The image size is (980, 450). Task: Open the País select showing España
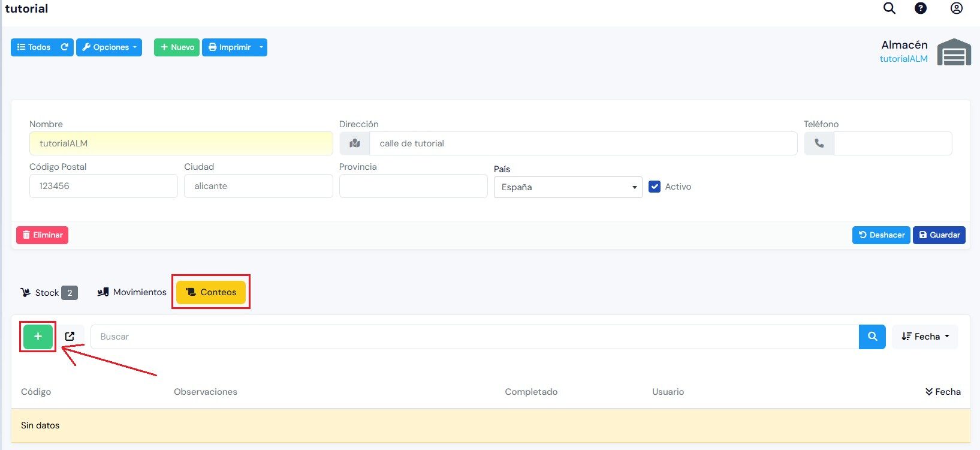click(568, 187)
